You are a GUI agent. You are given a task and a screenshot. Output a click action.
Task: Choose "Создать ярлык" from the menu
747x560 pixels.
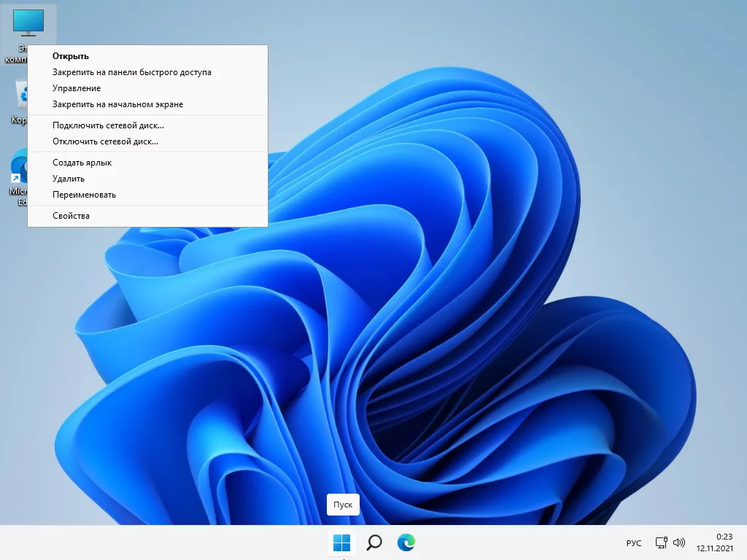coord(82,163)
